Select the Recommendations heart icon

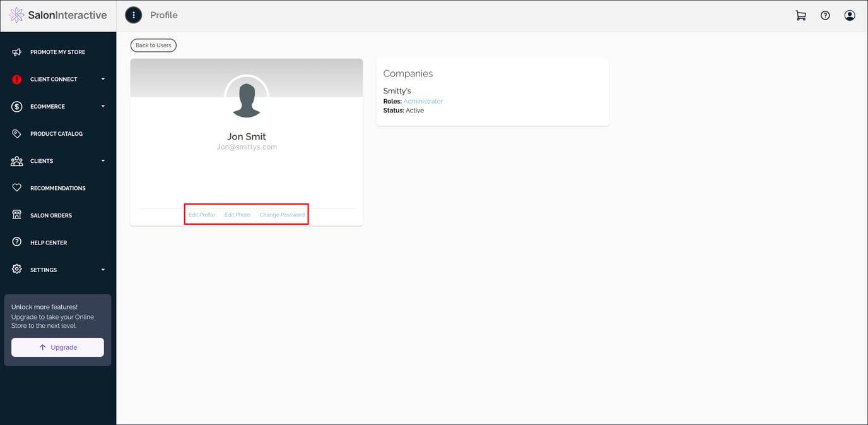click(16, 188)
